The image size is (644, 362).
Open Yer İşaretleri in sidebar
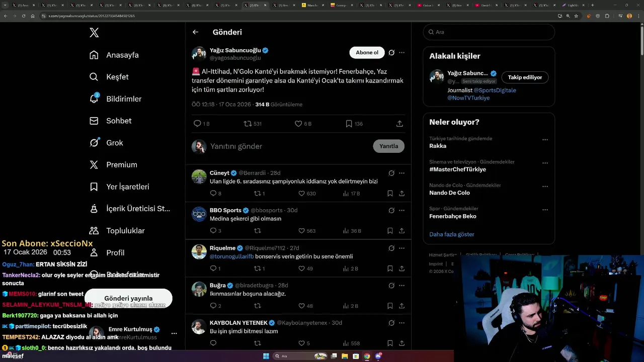pyautogui.click(x=119, y=187)
